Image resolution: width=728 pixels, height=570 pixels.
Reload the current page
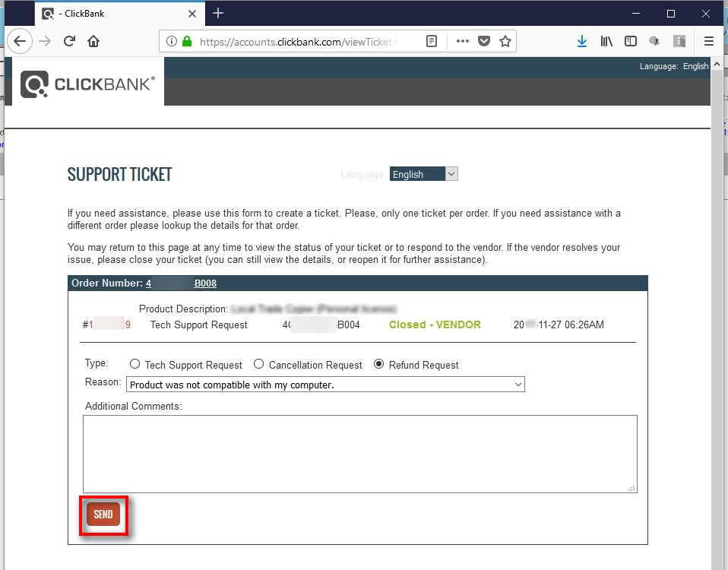pos(70,41)
